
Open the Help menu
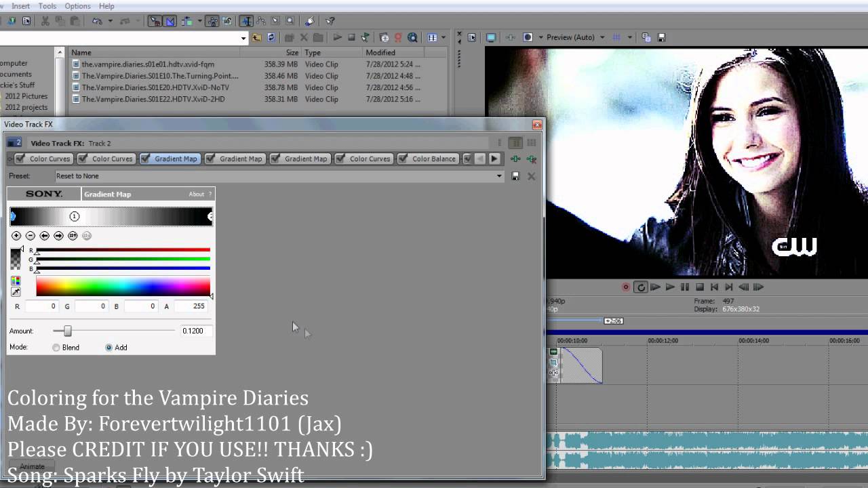pyautogui.click(x=106, y=6)
